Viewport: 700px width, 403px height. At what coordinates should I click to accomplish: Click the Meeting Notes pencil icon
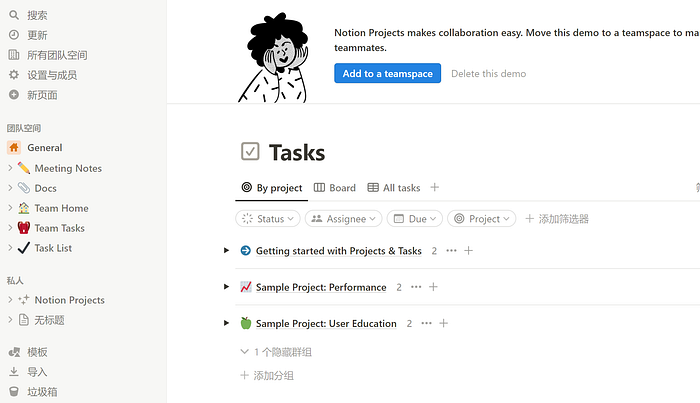tap(24, 168)
